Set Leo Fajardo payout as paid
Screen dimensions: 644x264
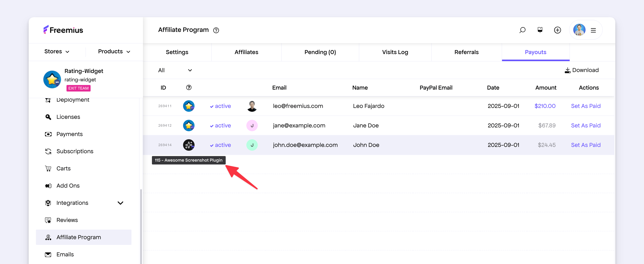coord(586,106)
